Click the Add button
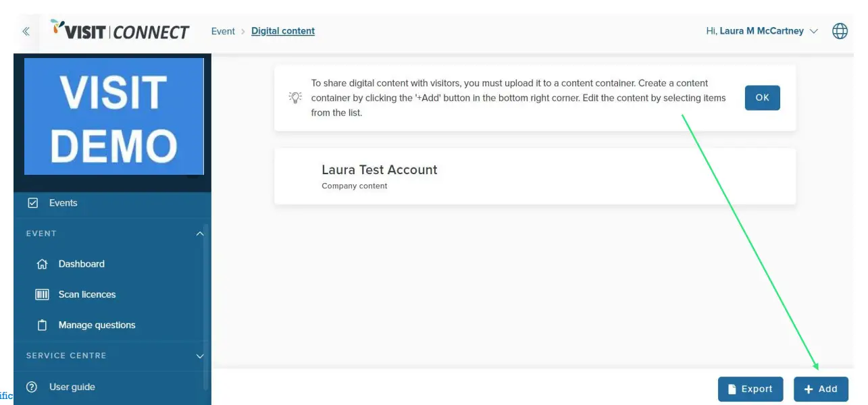The height and width of the screenshot is (405, 868). [821, 389]
